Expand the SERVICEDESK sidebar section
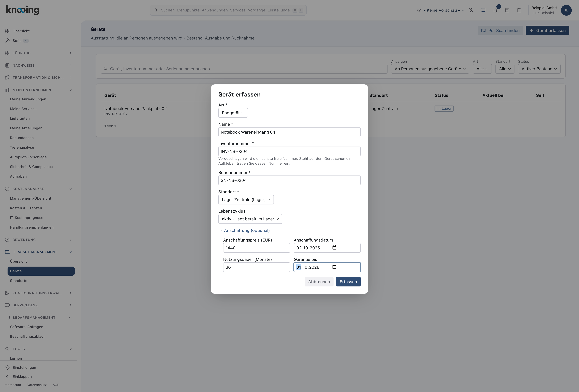 [x=38, y=305]
